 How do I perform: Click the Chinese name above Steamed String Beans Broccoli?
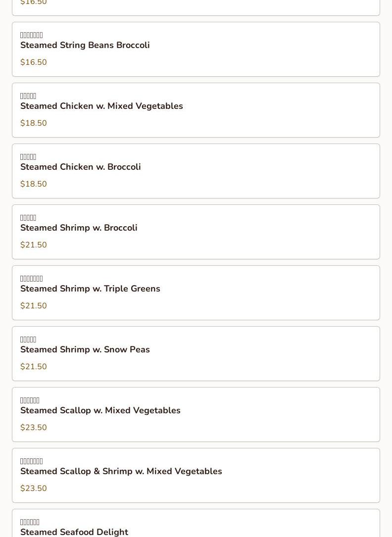coord(31,35)
